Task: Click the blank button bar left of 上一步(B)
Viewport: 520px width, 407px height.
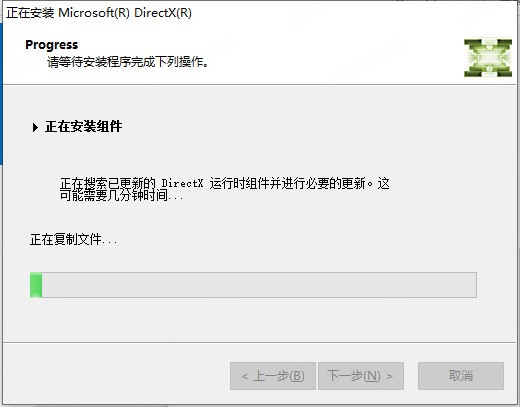Action: (117, 376)
